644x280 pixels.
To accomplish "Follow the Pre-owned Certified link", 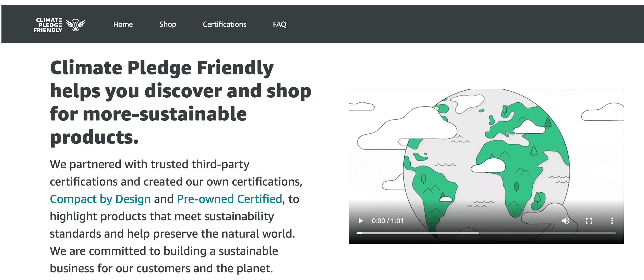I will coord(229,199).
